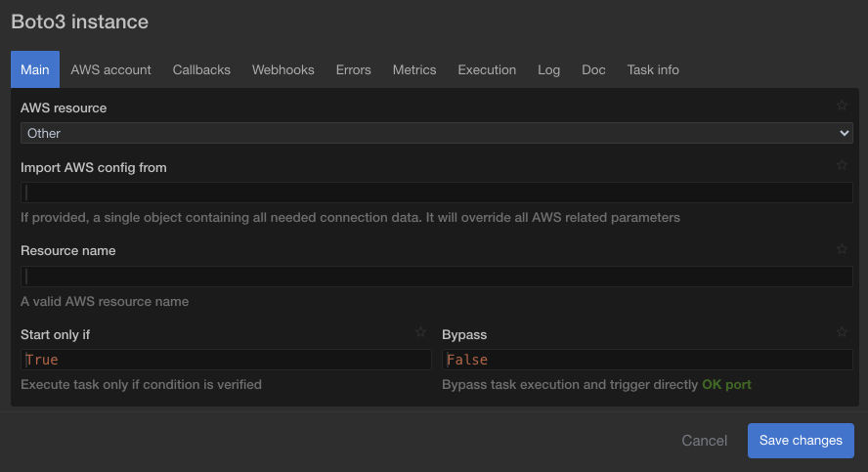Viewport: 868px width, 472px height.
Task: Click 'Execute task only if condition is verified' text
Action: [141, 385]
